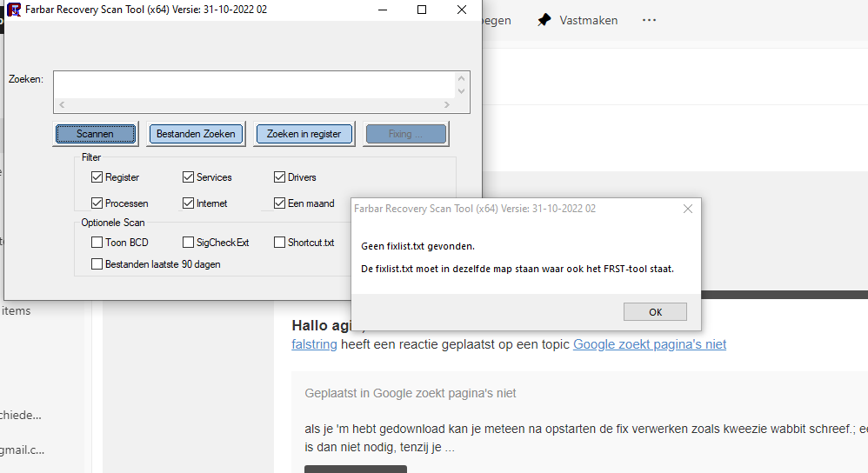Click the search box scroll-up arrow
This screenshot has width=868, height=473.
[x=462, y=78]
